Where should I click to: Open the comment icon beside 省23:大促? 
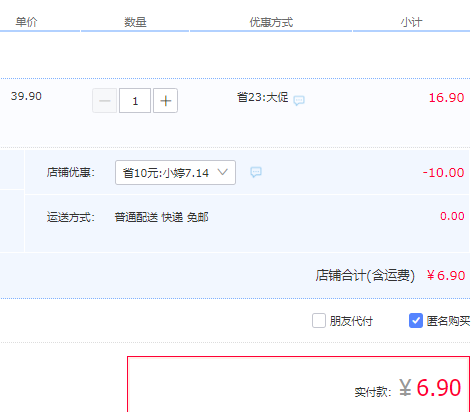tap(299, 100)
